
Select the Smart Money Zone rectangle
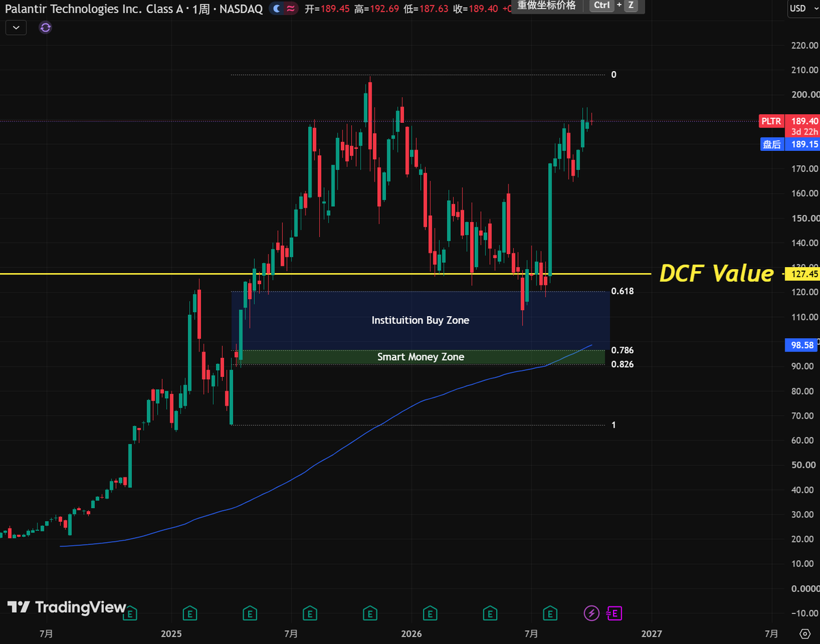[420, 356]
